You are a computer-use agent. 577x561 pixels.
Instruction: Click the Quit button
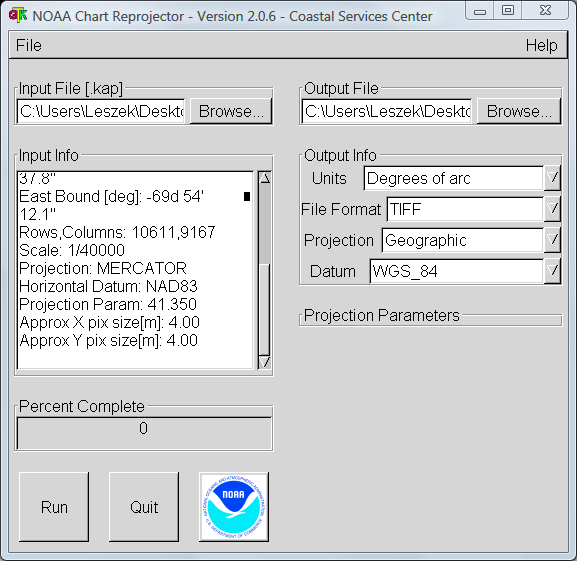point(144,507)
